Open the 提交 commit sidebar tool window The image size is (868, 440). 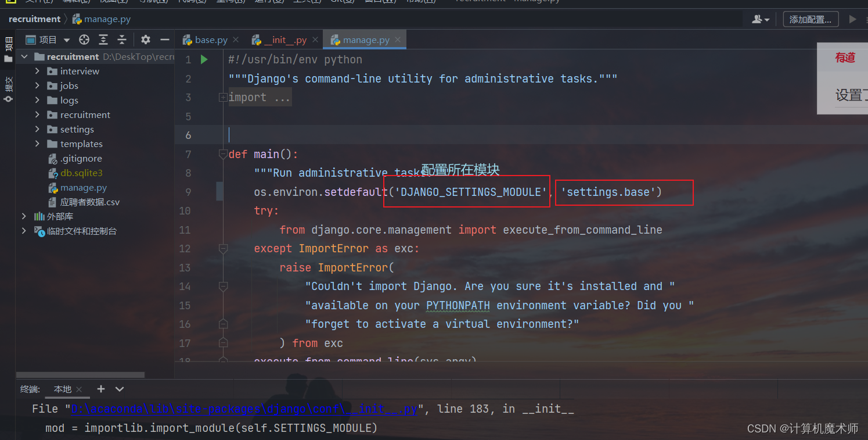tap(8, 90)
